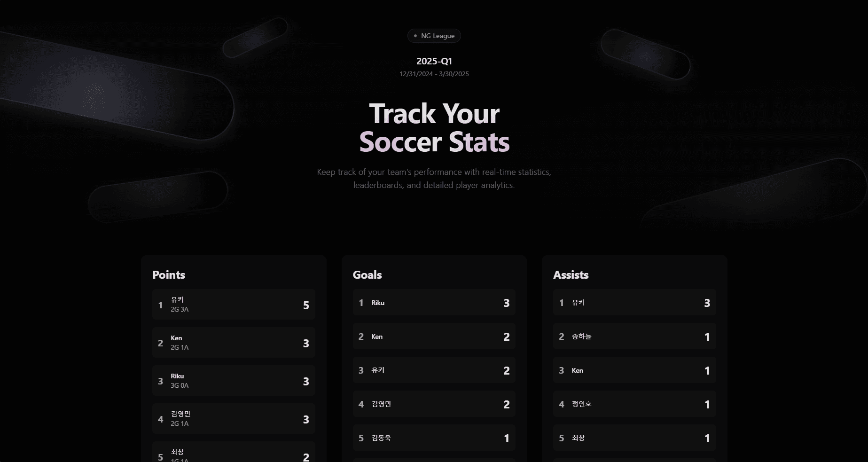Viewport: 868px width, 462px height.
Task: Click 최창 at bottom of Points list
Action: [x=234, y=454]
